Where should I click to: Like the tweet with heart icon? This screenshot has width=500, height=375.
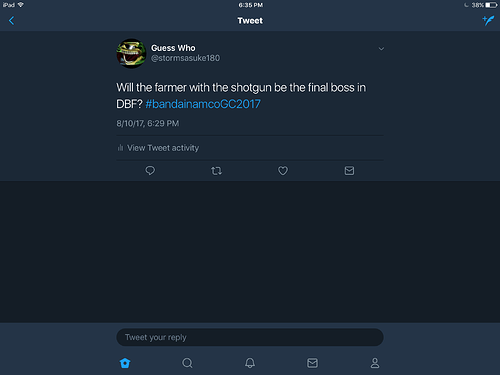click(x=283, y=171)
